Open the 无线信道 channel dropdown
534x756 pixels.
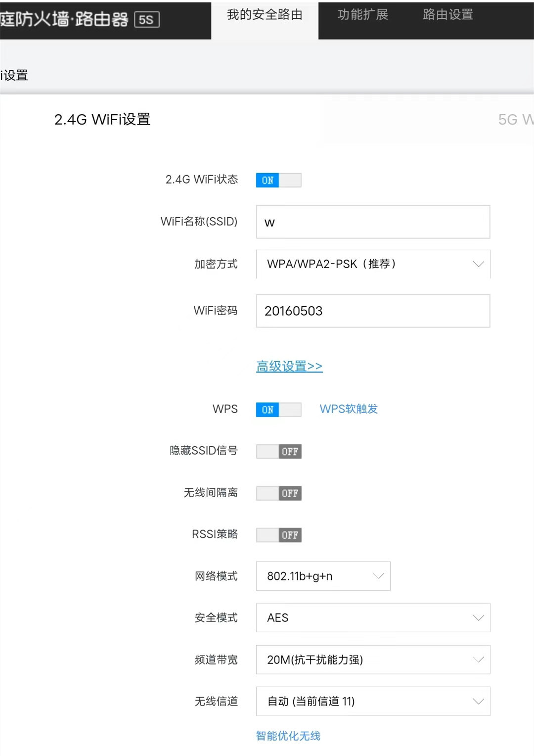[x=372, y=701]
